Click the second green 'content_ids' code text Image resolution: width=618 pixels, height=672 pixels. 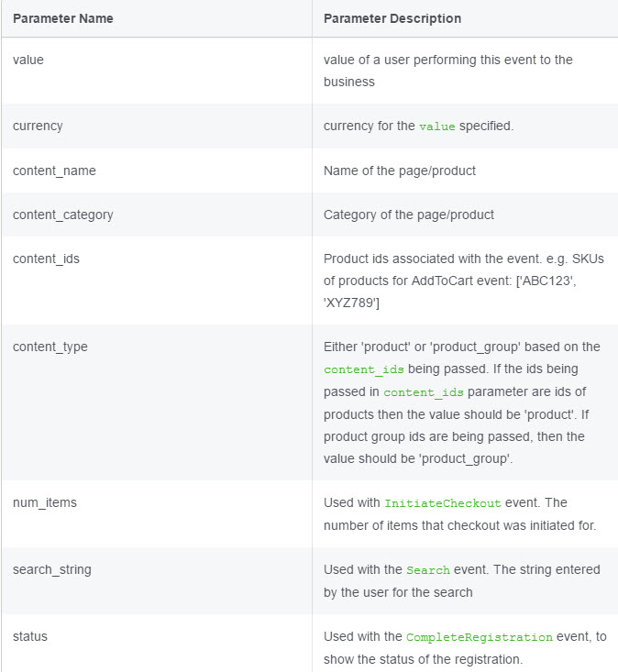(424, 392)
